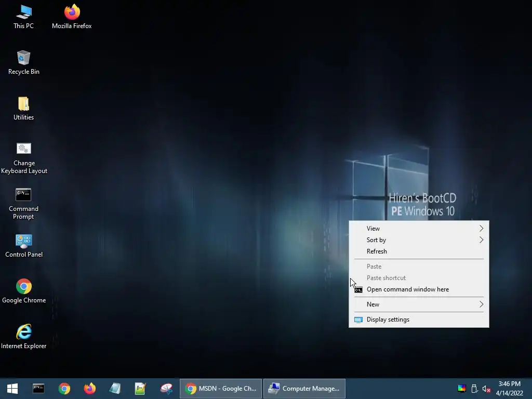Expand the View submenu arrow

pyautogui.click(x=481, y=229)
